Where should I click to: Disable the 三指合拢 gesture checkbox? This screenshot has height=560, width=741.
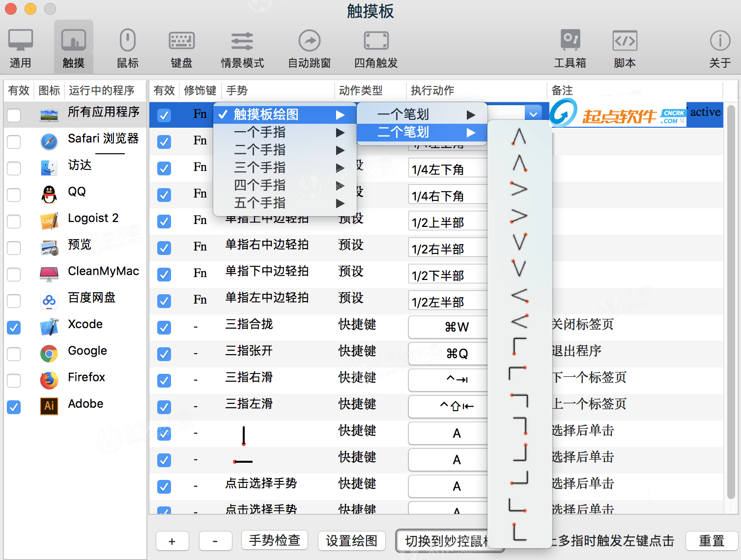click(164, 327)
